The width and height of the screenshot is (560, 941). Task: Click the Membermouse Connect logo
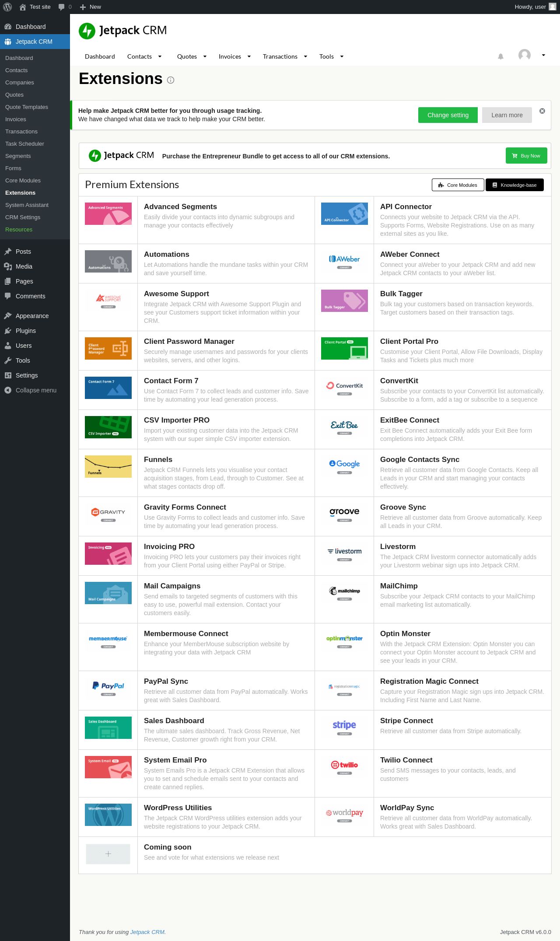click(108, 640)
